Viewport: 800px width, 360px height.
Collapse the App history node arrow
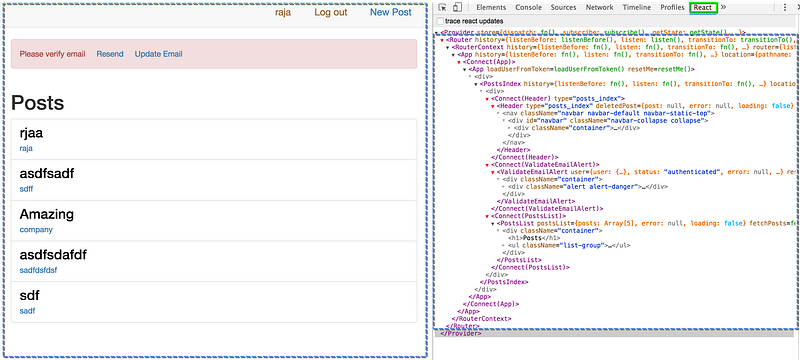(454, 55)
